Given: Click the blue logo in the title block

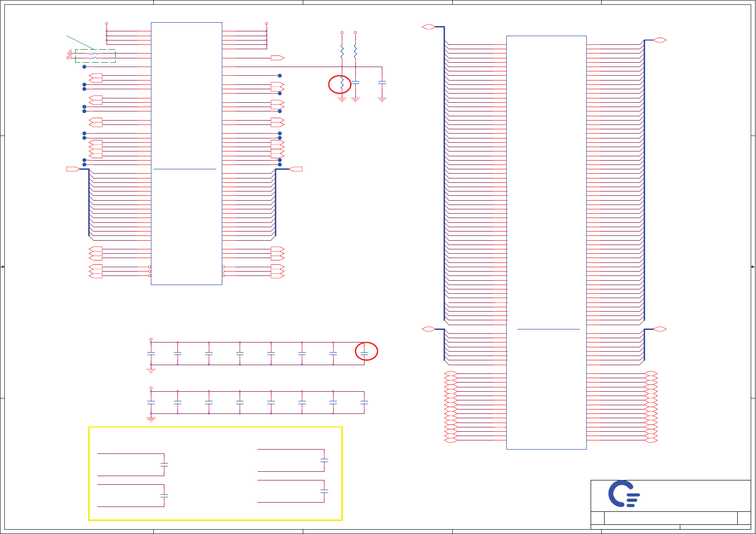Looking at the screenshot, I should pos(624,494).
